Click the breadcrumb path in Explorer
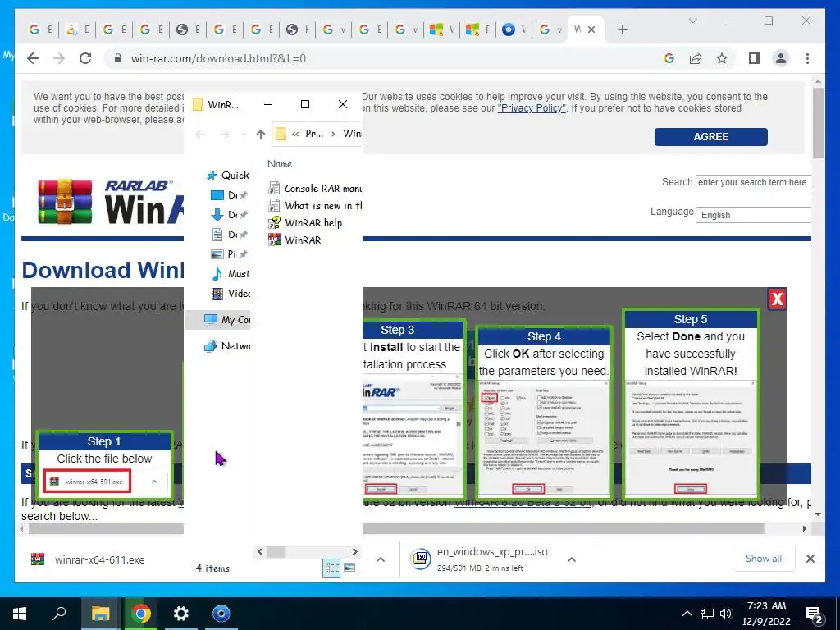840x630 pixels. (x=318, y=134)
